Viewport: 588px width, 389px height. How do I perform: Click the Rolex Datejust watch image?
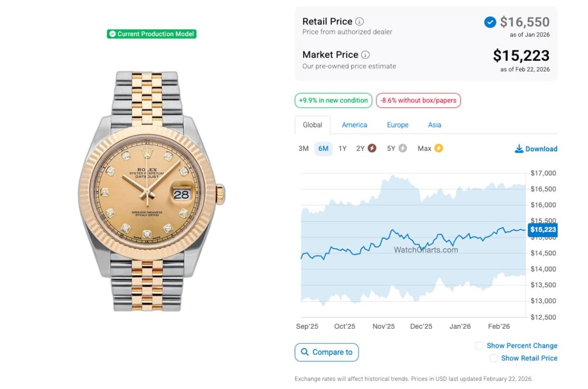pos(151,192)
